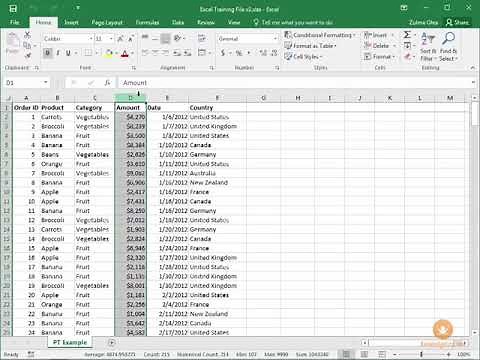The image size is (480, 360).
Task: Click the Fill down icon
Action: [407, 46]
